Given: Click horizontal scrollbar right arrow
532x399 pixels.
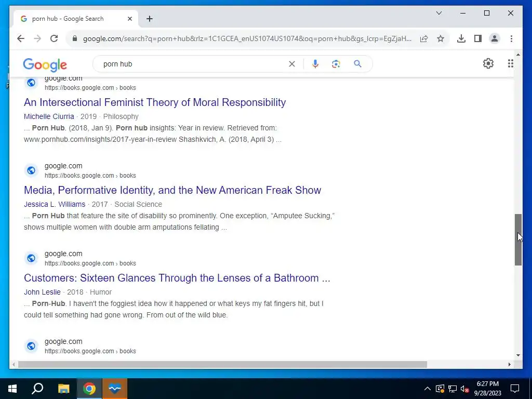Looking at the screenshot, I should click(x=509, y=365).
